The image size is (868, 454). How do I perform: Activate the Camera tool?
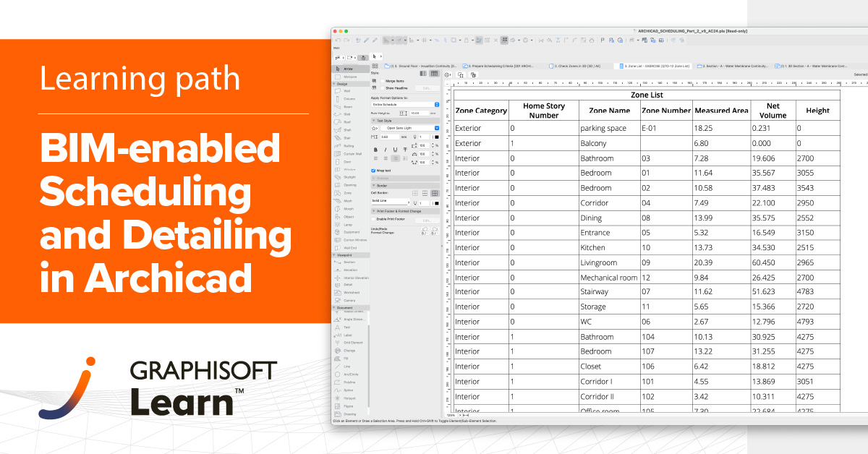(x=349, y=300)
